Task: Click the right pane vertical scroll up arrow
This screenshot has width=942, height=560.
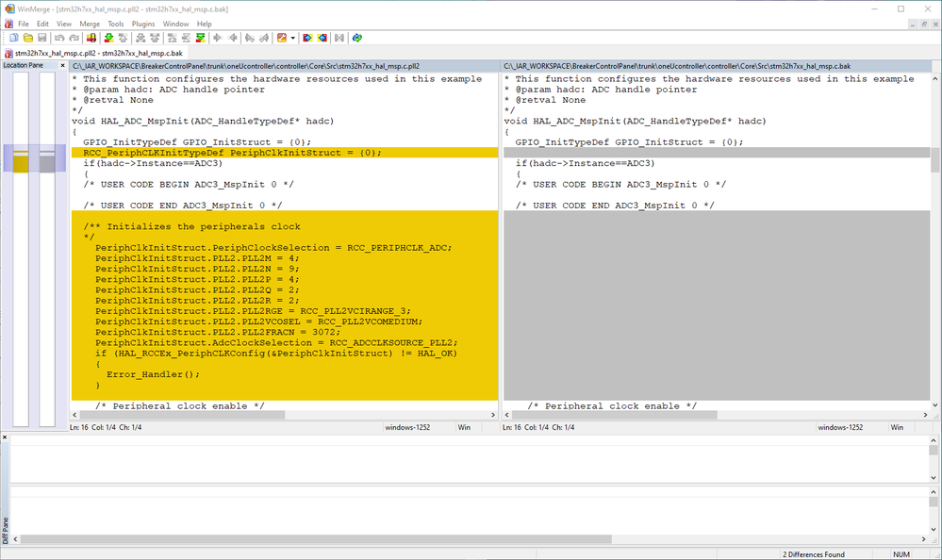Action: 935,78
